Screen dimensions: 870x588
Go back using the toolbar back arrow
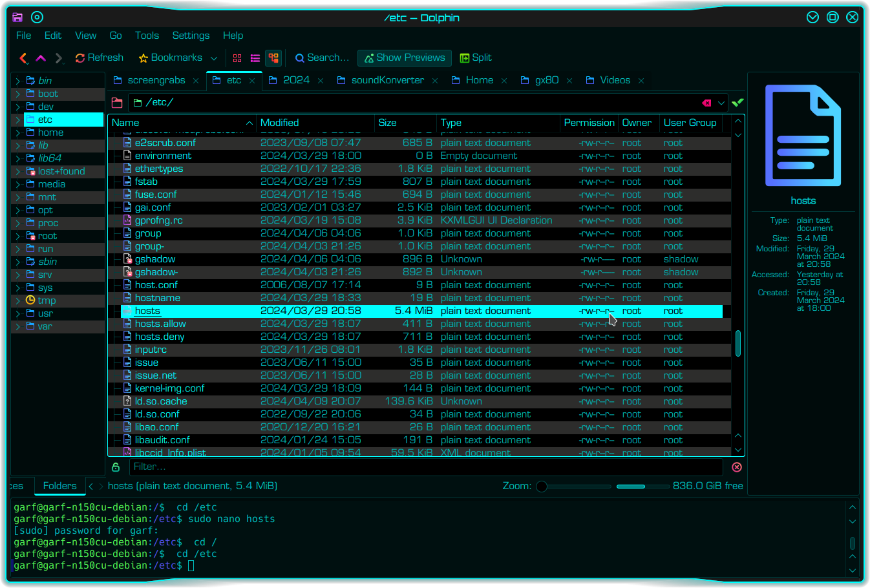(x=23, y=58)
